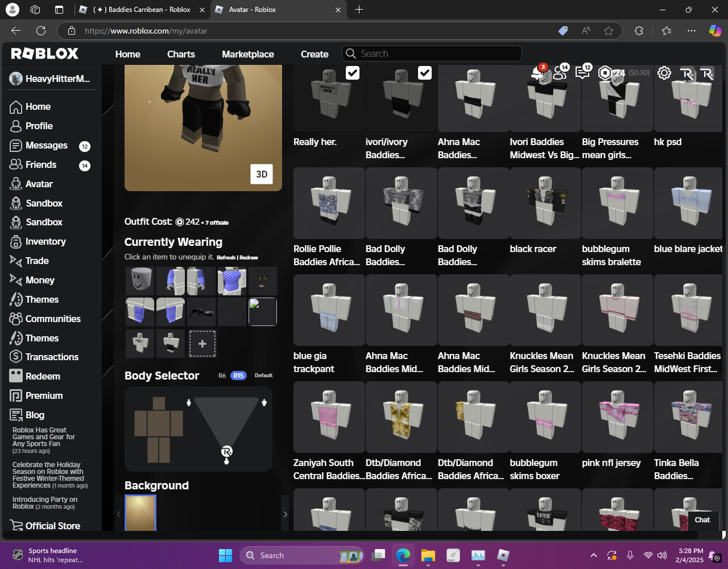The image size is (728, 569).
Task: Uncheck the "Really her." shirt checkbox
Action: click(353, 73)
